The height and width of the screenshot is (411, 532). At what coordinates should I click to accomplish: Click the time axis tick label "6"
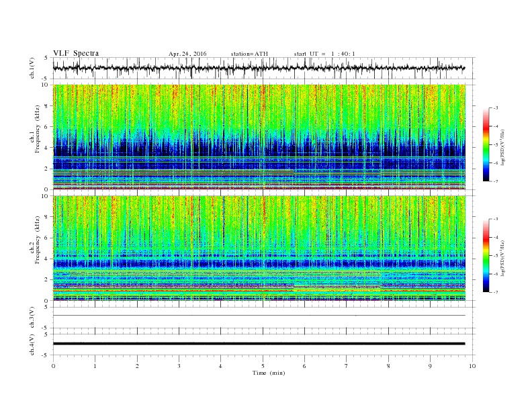305,366
